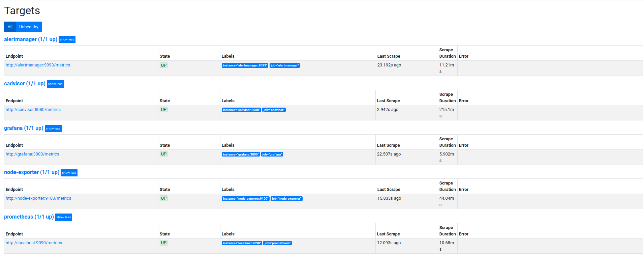This screenshot has width=644, height=254.
Task: Collapse grafana with show less
Action: pos(53,129)
